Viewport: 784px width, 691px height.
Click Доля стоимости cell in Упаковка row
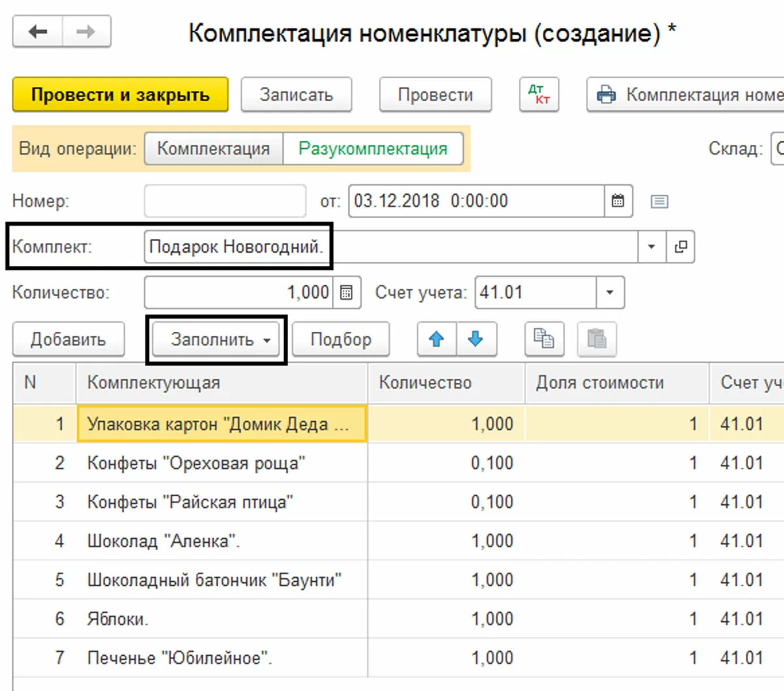pos(617,424)
